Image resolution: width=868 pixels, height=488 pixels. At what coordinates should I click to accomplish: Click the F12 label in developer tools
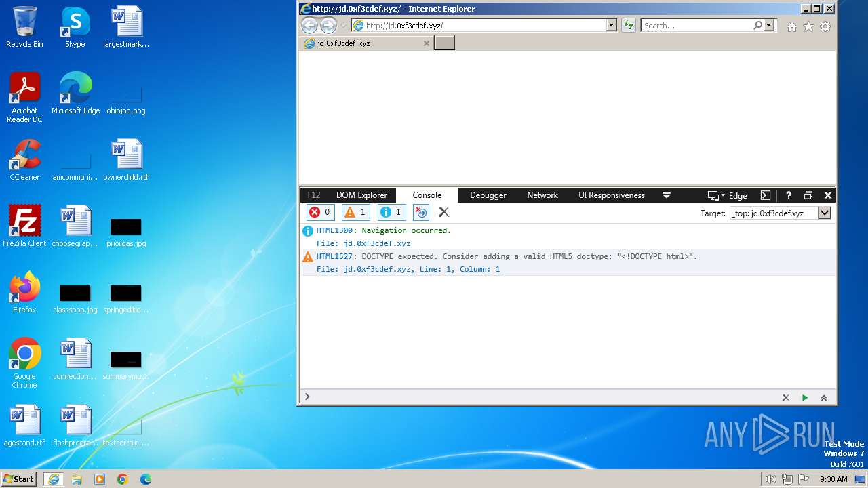pyautogui.click(x=314, y=195)
